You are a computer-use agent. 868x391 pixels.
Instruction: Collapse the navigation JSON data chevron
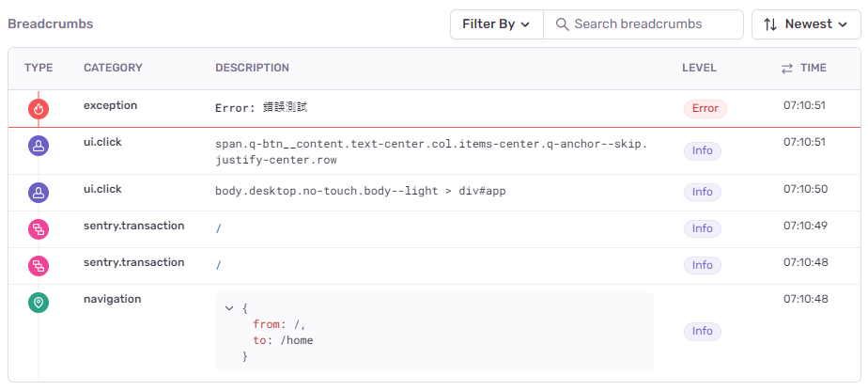click(229, 307)
